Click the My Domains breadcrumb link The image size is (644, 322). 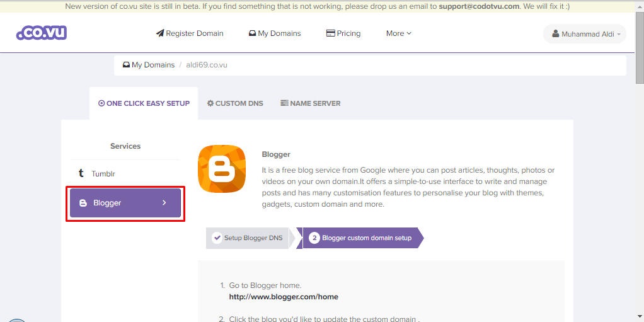149,65
